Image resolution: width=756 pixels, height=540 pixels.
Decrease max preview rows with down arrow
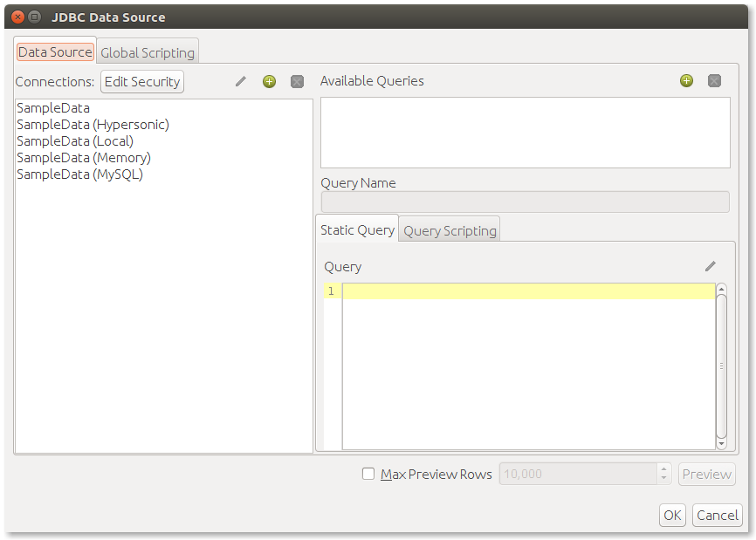pyautogui.click(x=664, y=478)
